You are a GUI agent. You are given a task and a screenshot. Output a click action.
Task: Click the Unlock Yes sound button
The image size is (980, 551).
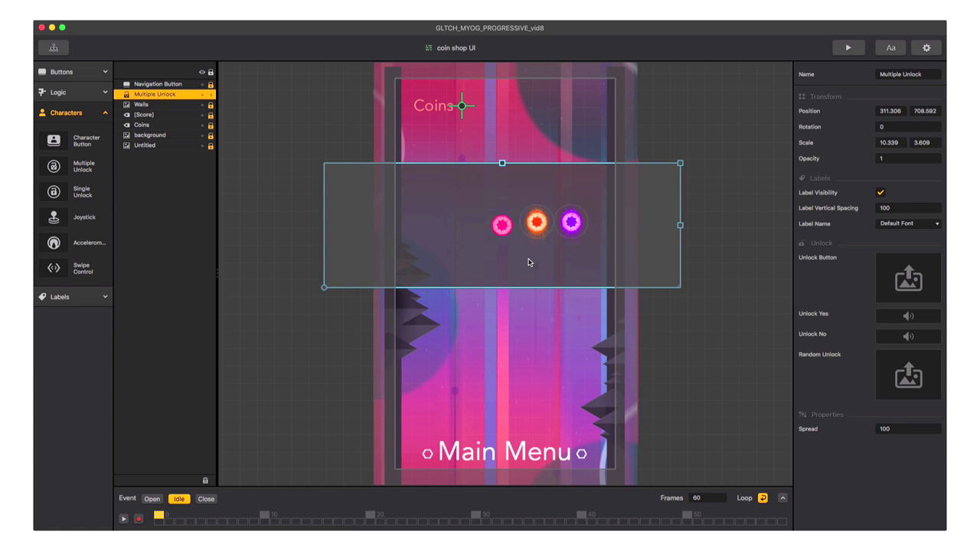point(908,316)
